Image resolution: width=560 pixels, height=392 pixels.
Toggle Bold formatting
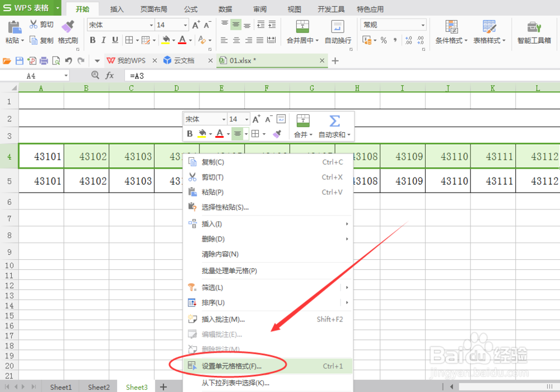click(92, 40)
